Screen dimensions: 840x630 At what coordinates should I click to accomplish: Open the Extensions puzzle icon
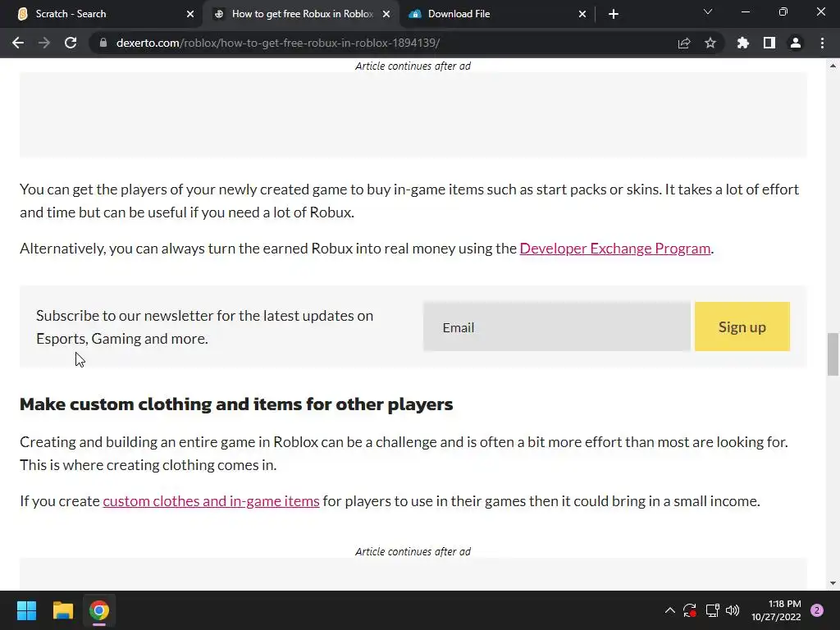[743, 43]
